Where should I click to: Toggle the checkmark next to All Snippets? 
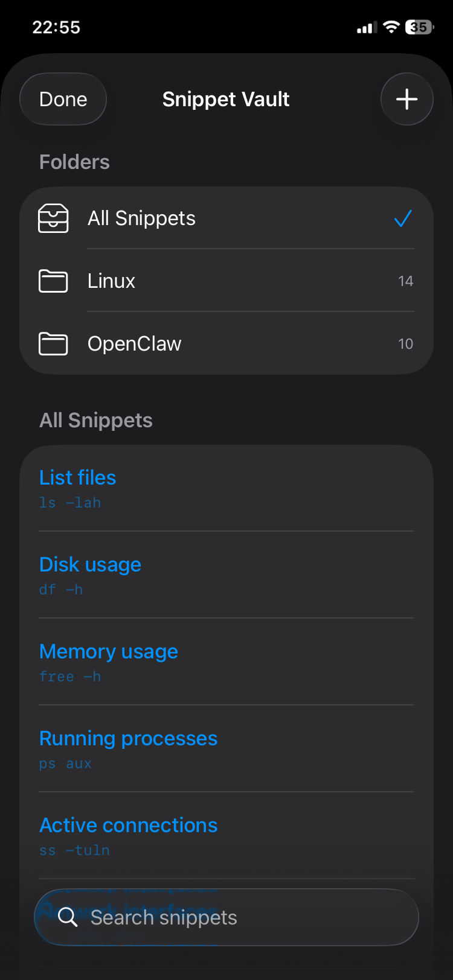tap(402, 219)
